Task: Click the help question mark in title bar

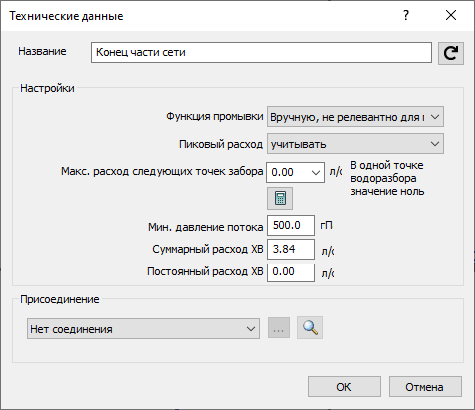Action: (406, 15)
